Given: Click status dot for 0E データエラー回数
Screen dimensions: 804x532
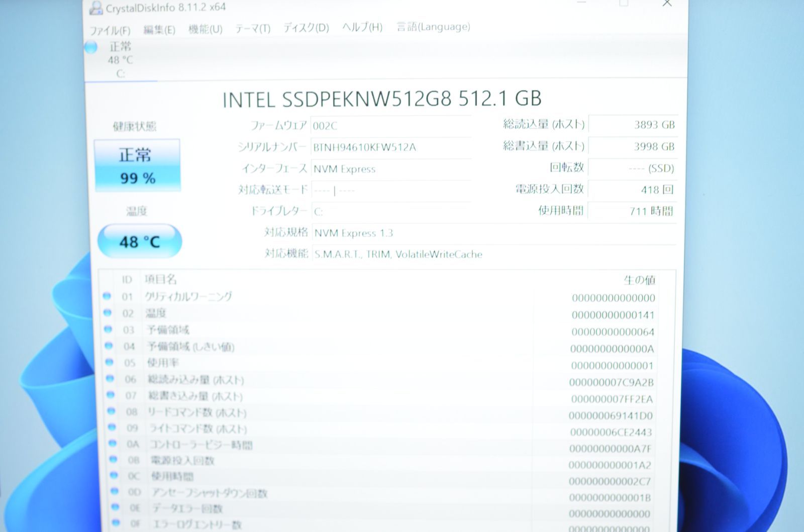Looking at the screenshot, I should point(115,507).
